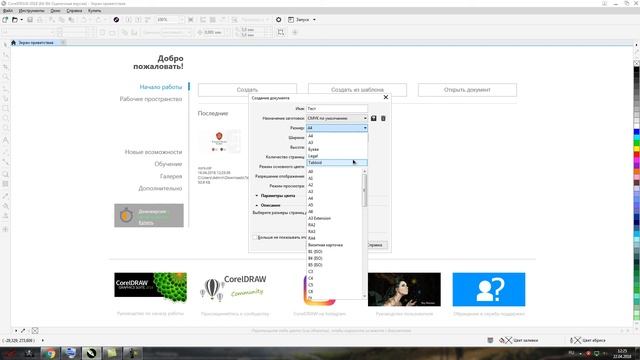The height and width of the screenshot is (360, 640).
Task: Save the preset with the floppy icon
Action: (373, 118)
